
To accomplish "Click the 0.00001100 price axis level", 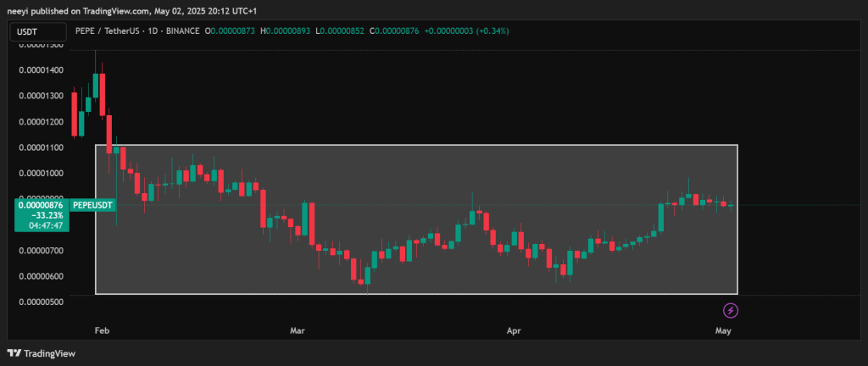I will coord(41,147).
